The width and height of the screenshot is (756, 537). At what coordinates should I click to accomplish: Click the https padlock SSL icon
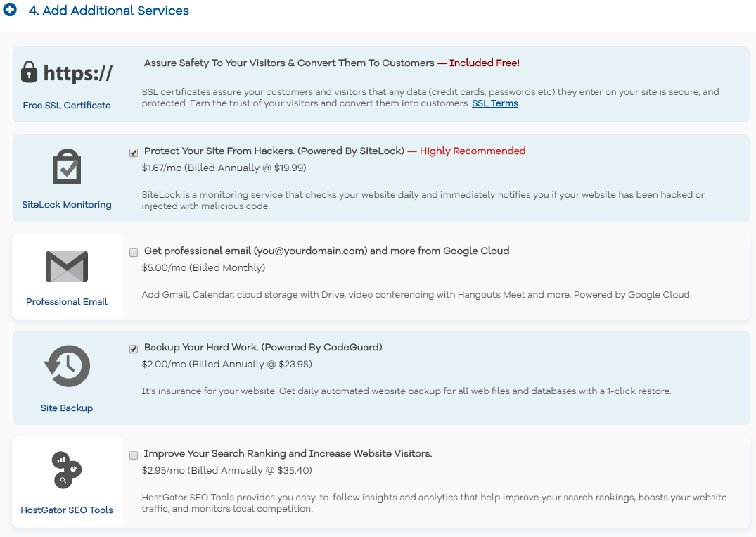click(x=67, y=72)
